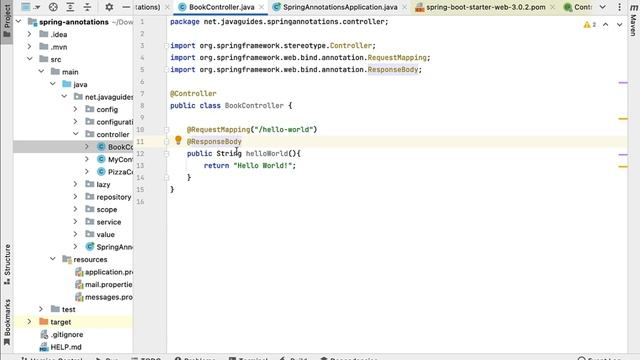The width and height of the screenshot is (640, 360).
Task: Expand the lazy package
Action: click(x=76, y=184)
